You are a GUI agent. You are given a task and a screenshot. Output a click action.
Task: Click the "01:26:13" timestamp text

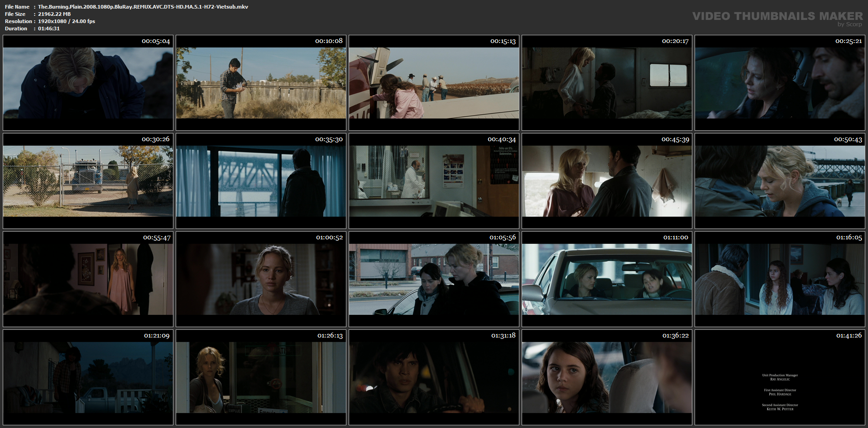330,336
